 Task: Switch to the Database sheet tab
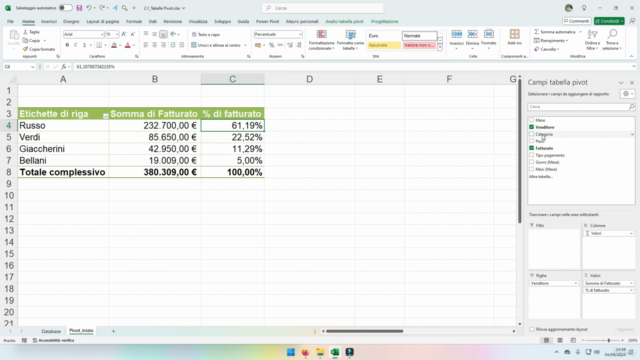coord(51,331)
